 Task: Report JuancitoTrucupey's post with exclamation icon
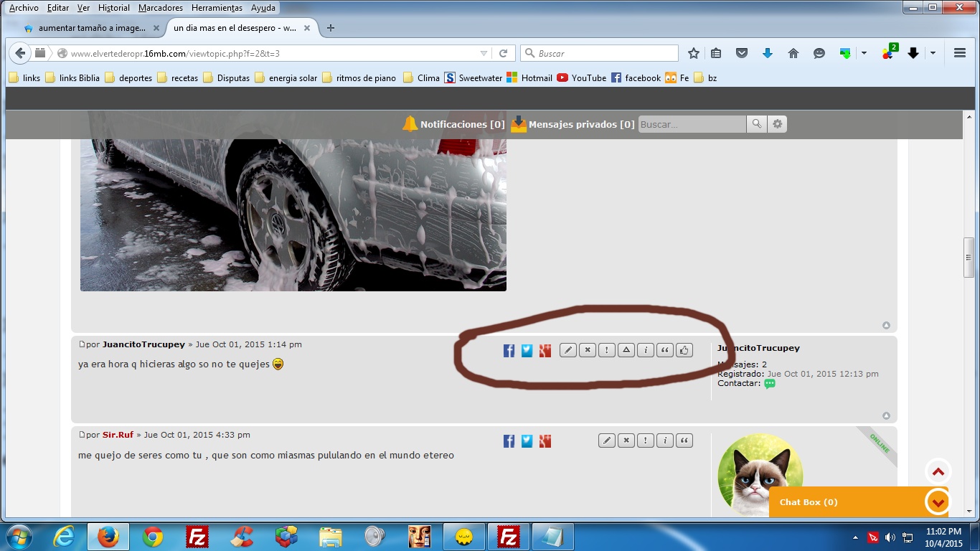point(607,350)
